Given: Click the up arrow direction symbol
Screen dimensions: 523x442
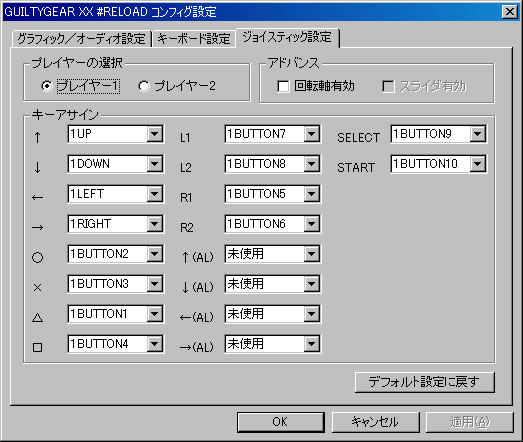Looking at the screenshot, I should pyautogui.click(x=37, y=137).
